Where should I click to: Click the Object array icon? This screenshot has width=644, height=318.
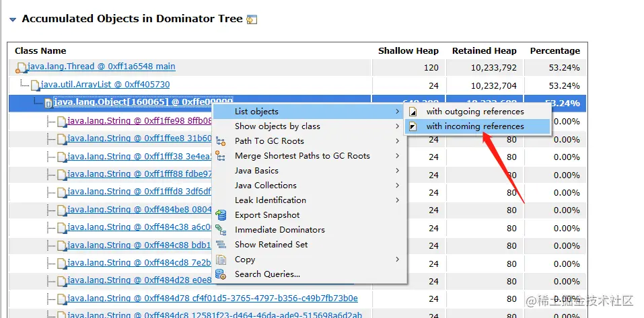48,104
